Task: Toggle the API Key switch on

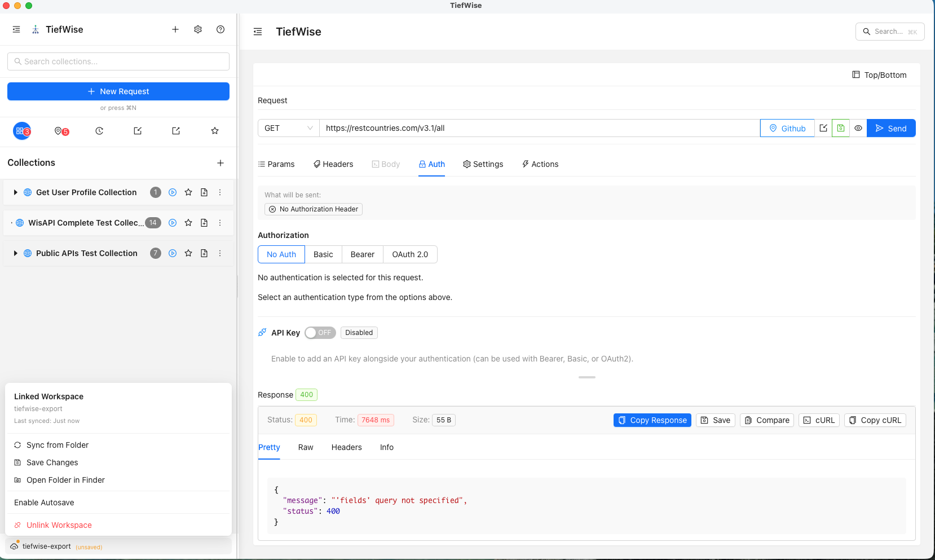Action: tap(320, 333)
